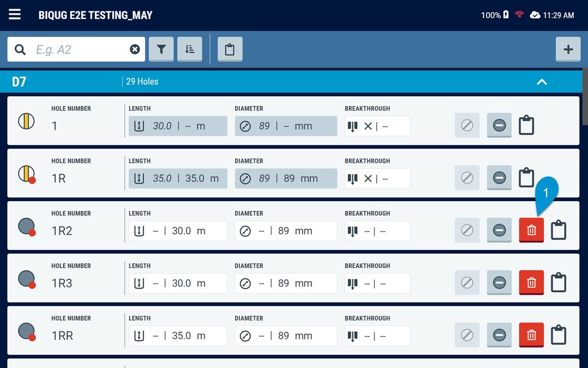
Task: Click the sort order icon
Action: 190,49
